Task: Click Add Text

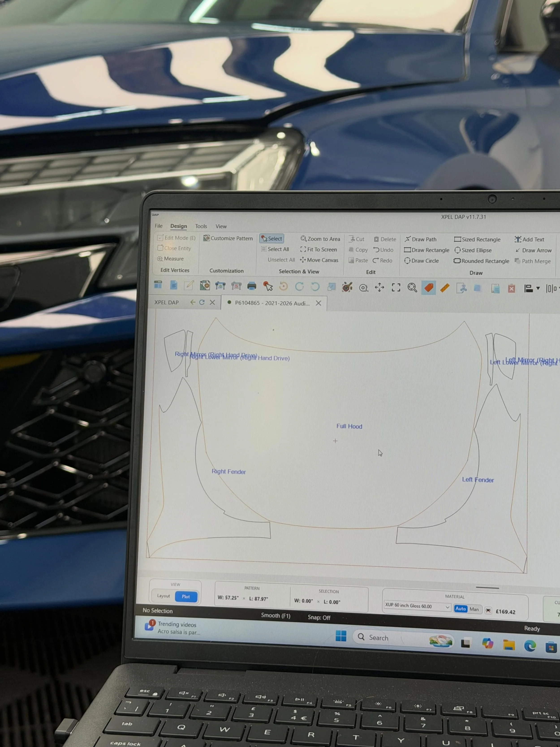Action: [x=529, y=239]
